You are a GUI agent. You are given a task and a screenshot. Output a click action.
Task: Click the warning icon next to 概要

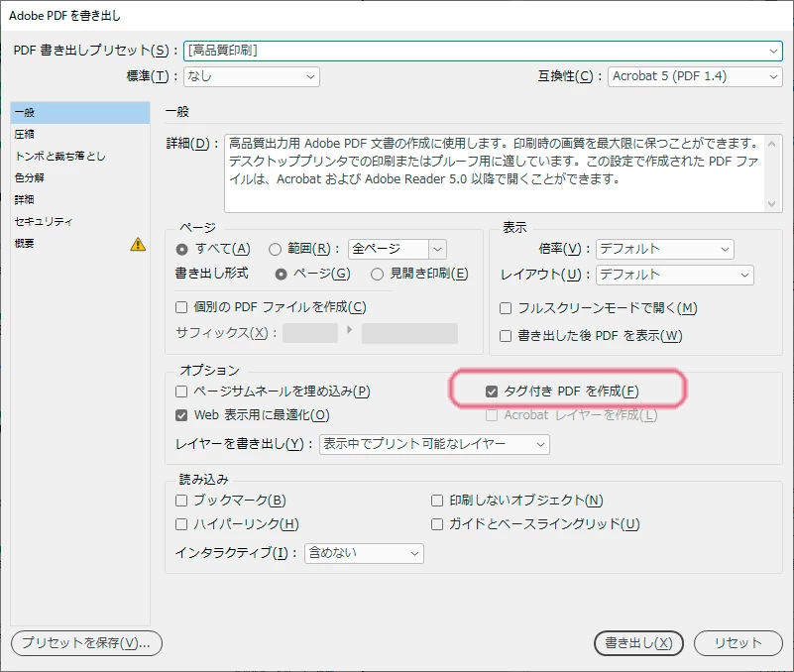tap(138, 244)
